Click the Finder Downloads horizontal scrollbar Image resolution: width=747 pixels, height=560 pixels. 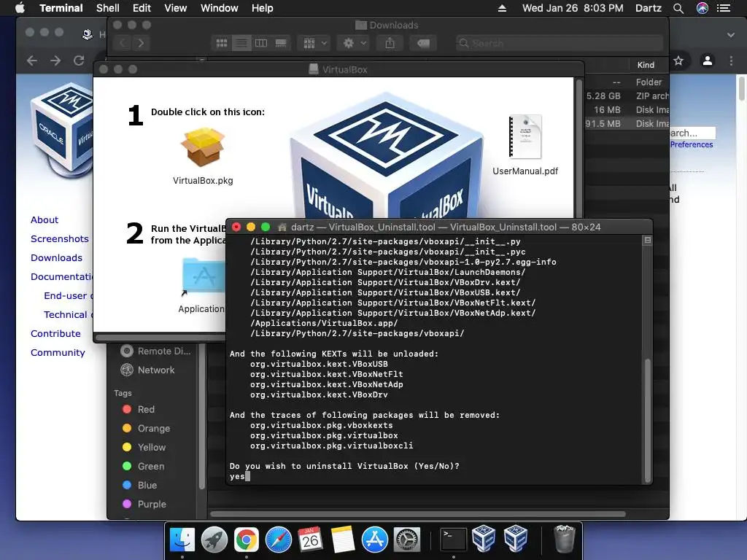coord(418,514)
